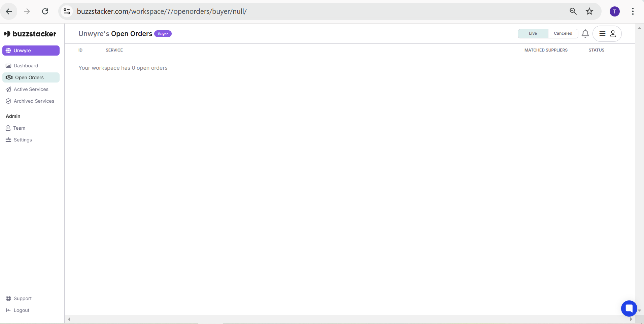Click the Logout arrow icon
The width and height of the screenshot is (644, 324).
tap(8, 310)
